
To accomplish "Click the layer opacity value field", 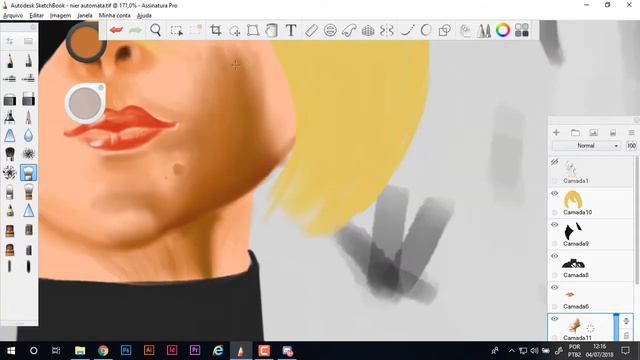I will point(631,146).
